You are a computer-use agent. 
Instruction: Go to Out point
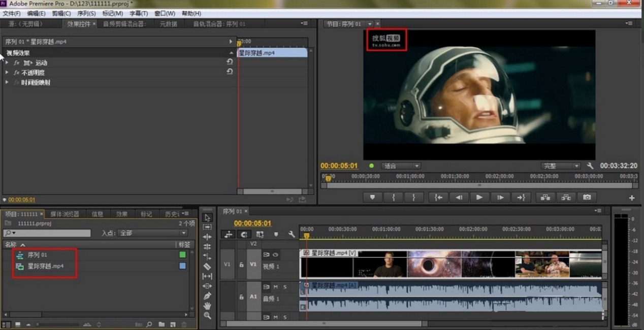521,197
